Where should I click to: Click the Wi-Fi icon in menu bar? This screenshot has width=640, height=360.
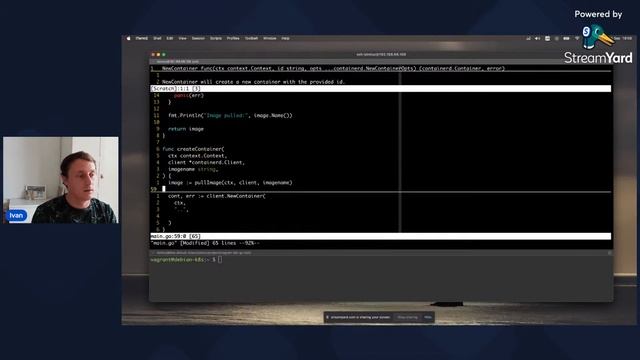(x=577, y=38)
